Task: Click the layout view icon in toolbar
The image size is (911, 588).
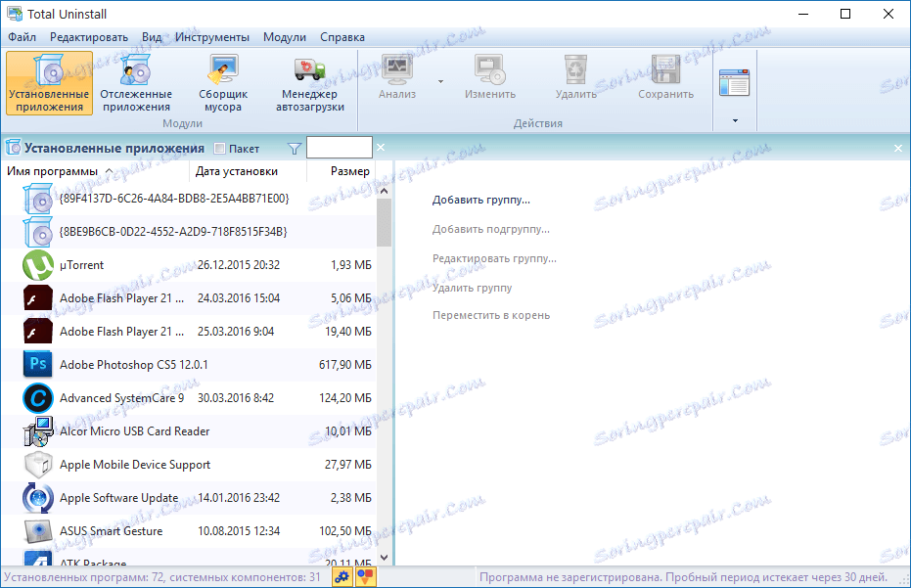Action: click(734, 82)
